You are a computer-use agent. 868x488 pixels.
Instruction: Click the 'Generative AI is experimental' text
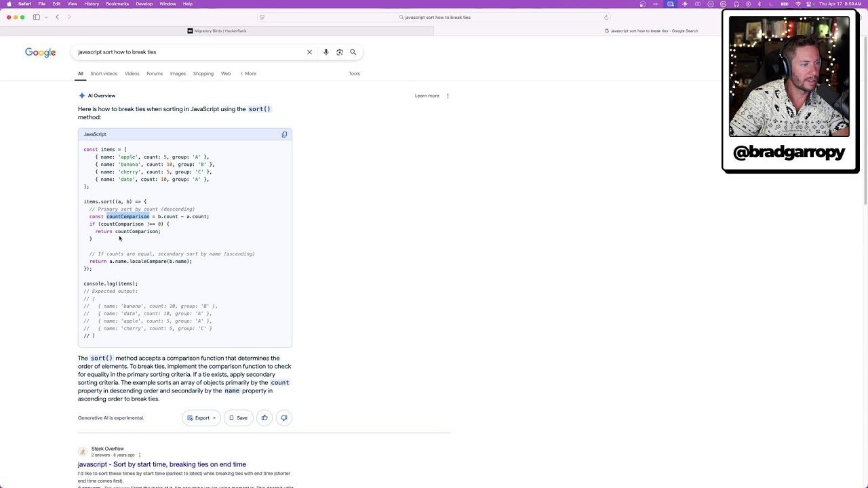point(111,418)
